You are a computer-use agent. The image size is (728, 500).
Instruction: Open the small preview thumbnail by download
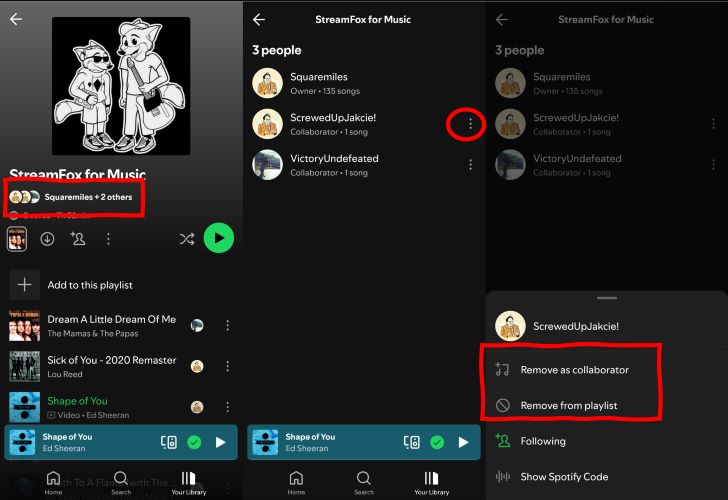coord(17,239)
